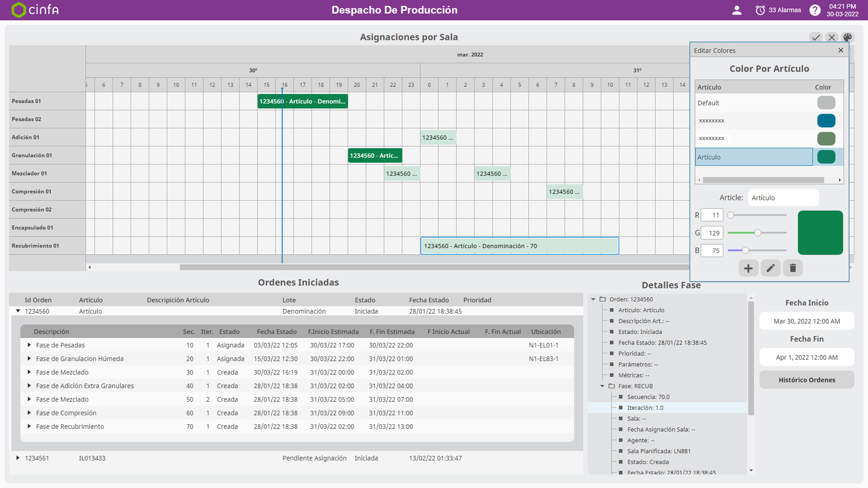Collapse Fase: RECUB tree node

pyautogui.click(x=602, y=386)
